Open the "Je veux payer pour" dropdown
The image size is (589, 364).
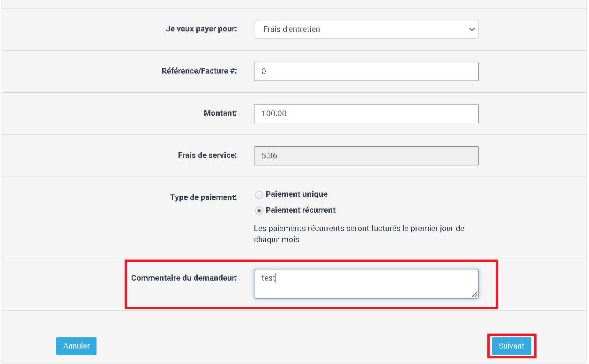pyautogui.click(x=366, y=29)
